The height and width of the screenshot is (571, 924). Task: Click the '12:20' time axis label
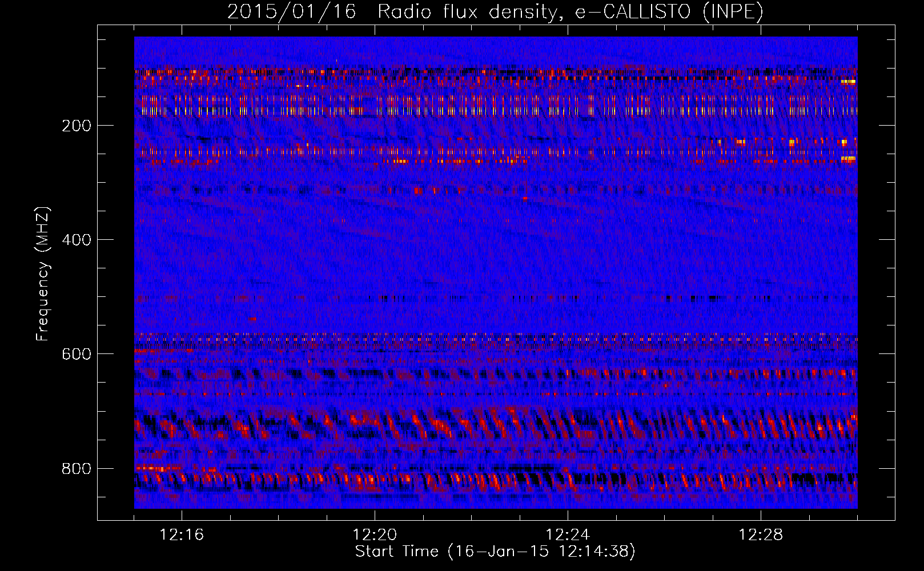[375, 535]
